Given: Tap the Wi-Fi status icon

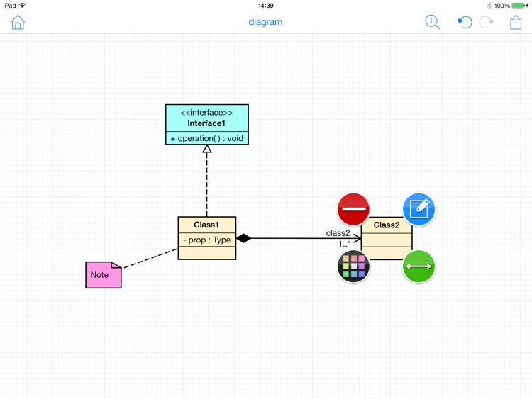Looking at the screenshot, I should click(23, 6).
